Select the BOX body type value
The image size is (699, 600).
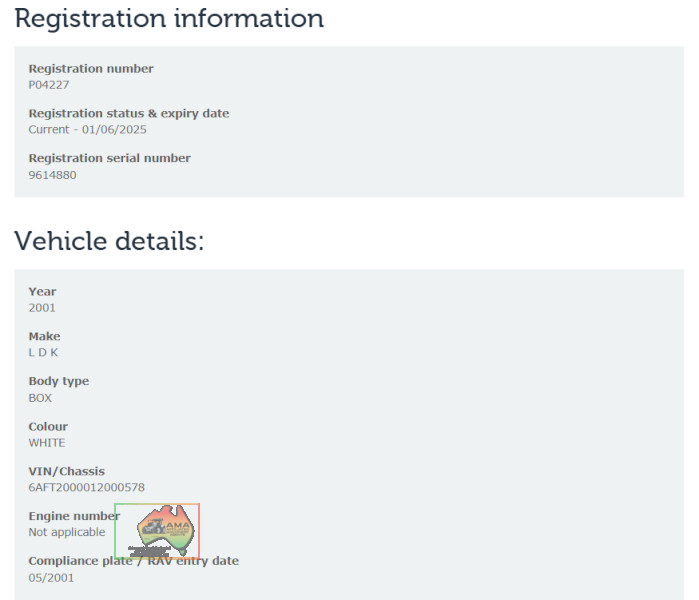(x=40, y=398)
